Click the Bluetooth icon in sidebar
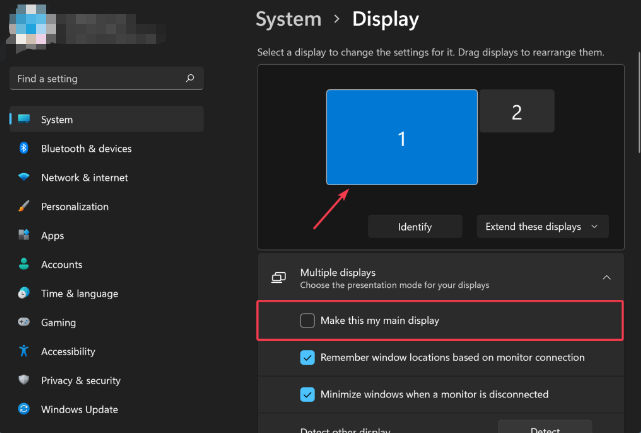Viewport: 641px width, 433px height. click(x=24, y=148)
